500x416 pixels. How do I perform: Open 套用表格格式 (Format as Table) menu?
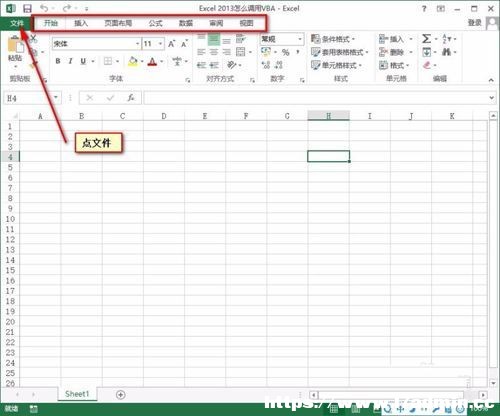click(x=339, y=52)
